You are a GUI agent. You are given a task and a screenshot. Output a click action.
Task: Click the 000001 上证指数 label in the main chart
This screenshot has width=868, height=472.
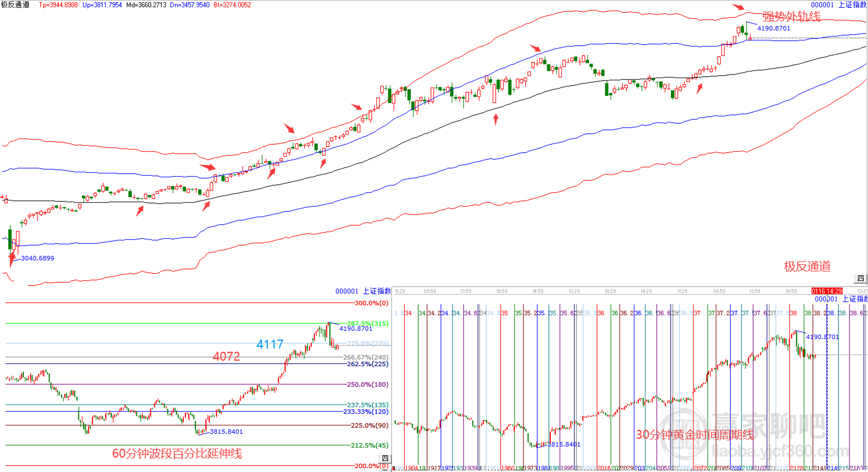click(x=839, y=5)
